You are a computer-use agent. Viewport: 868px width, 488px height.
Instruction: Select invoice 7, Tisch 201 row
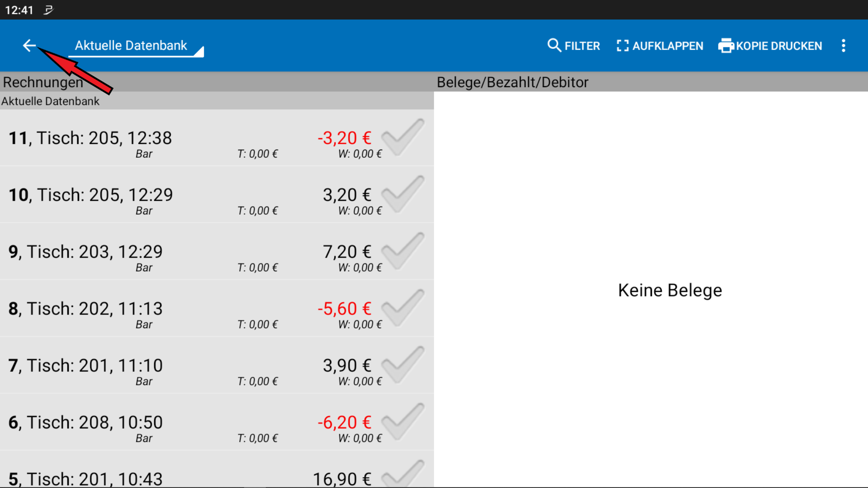181,366
